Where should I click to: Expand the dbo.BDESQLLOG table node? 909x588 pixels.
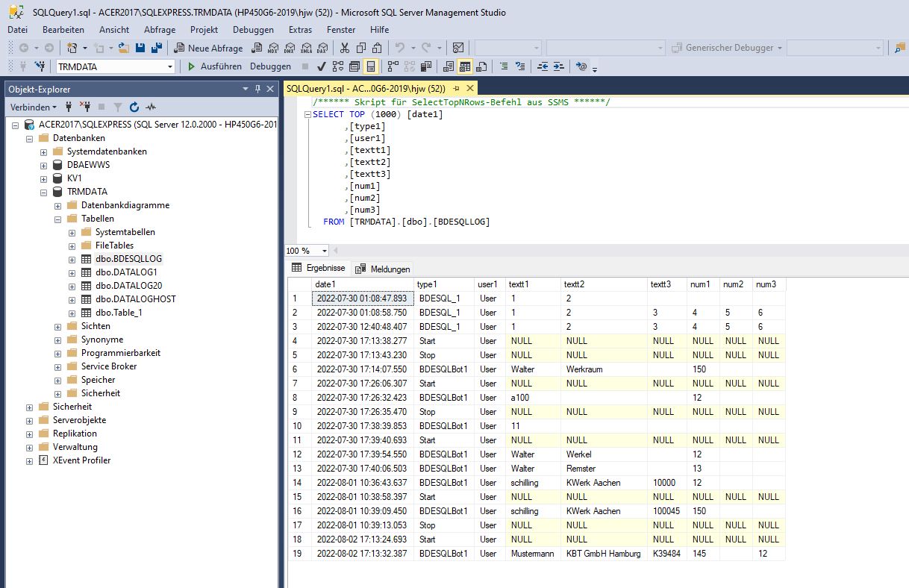point(72,259)
